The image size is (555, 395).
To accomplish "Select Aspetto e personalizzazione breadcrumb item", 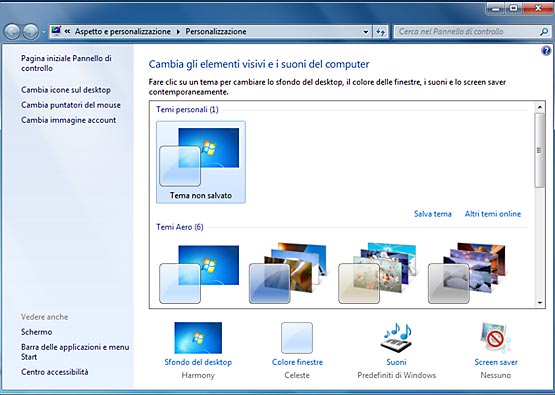I will tap(122, 32).
